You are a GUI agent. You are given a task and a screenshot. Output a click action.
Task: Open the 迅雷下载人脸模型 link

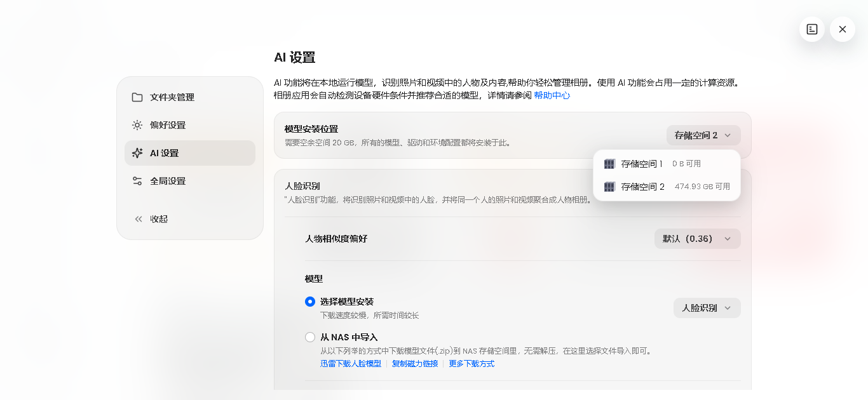point(351,364)
